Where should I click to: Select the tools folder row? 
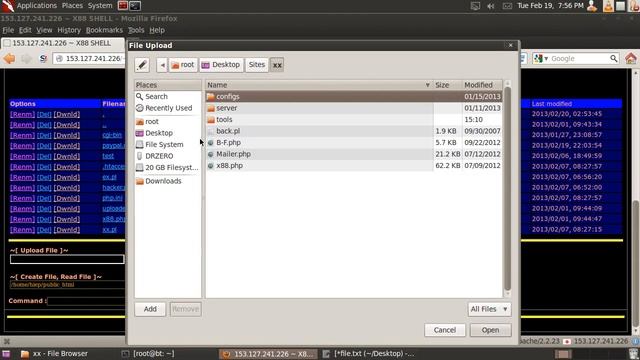(354, 120)
